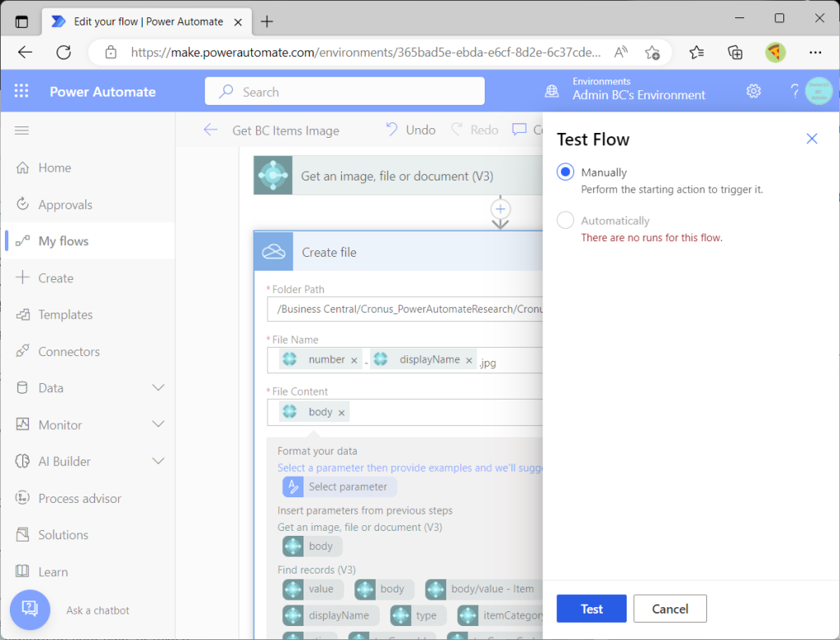Click browser back arrow
Image resolution: width=840 pixels, height=640 pixels.
pyautogui.click(x=25, y=52)
